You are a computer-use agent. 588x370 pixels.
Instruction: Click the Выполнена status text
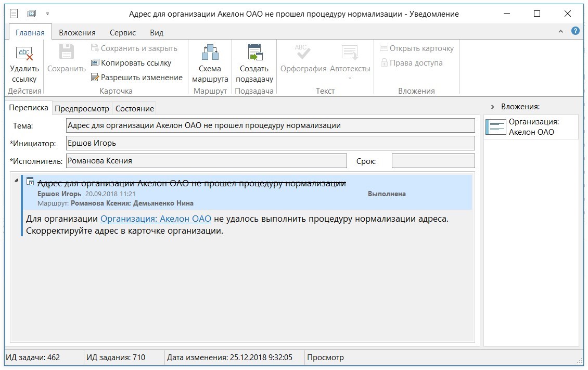[x=387, y=194]
